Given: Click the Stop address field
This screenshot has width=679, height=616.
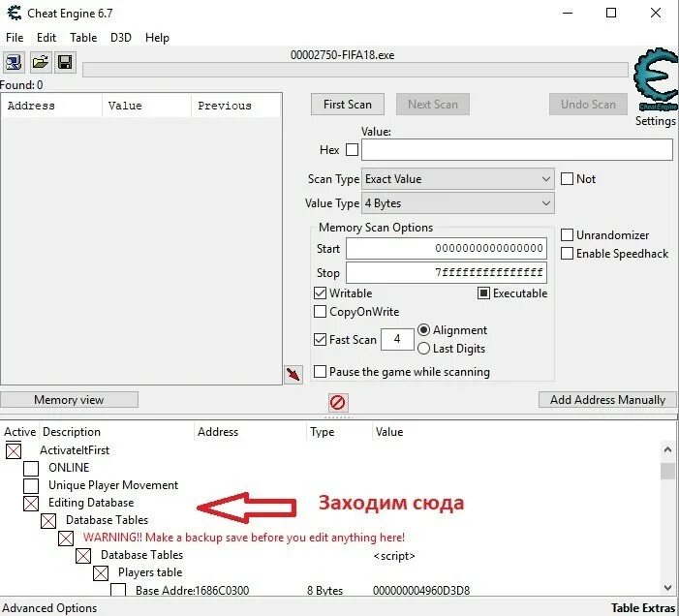Looking at the screenshot, I should click(446, 273).
